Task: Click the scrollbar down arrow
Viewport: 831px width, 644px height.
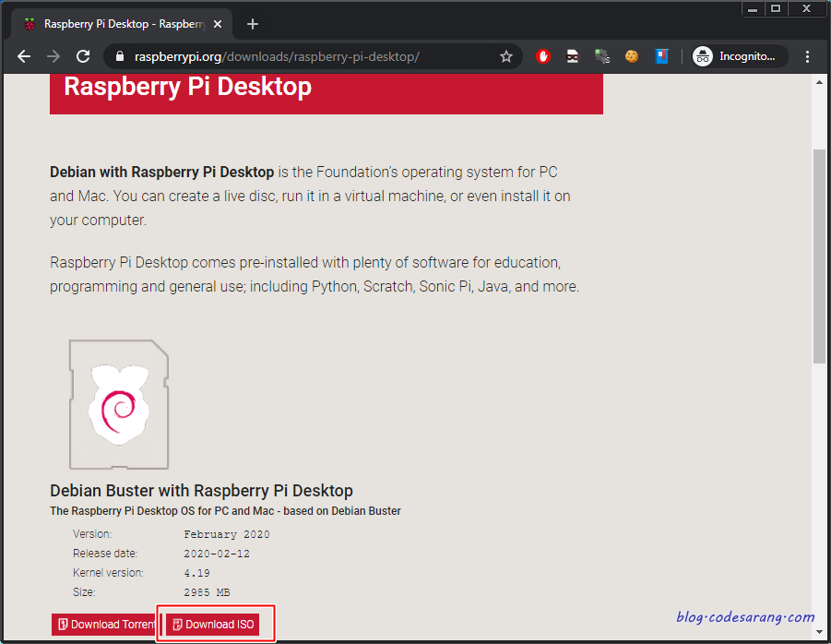Action: 819,632
